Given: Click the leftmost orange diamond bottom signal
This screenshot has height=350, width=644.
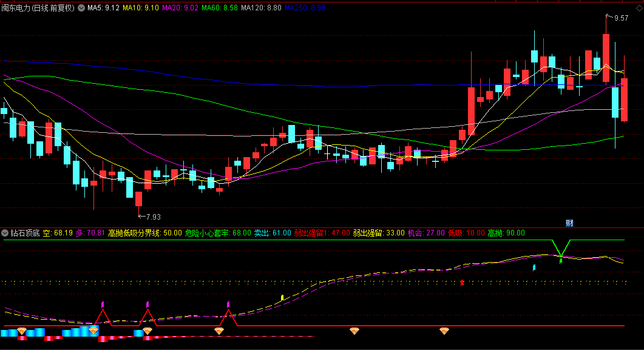Looking at the screenshot, I should (21, 331).
